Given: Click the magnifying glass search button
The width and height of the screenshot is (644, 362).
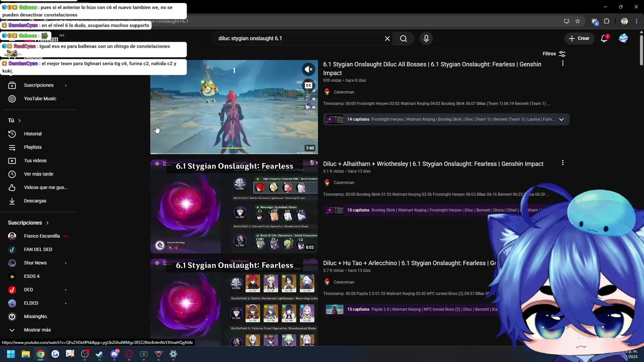Looking at the screenshot, I should pos(404,39).
